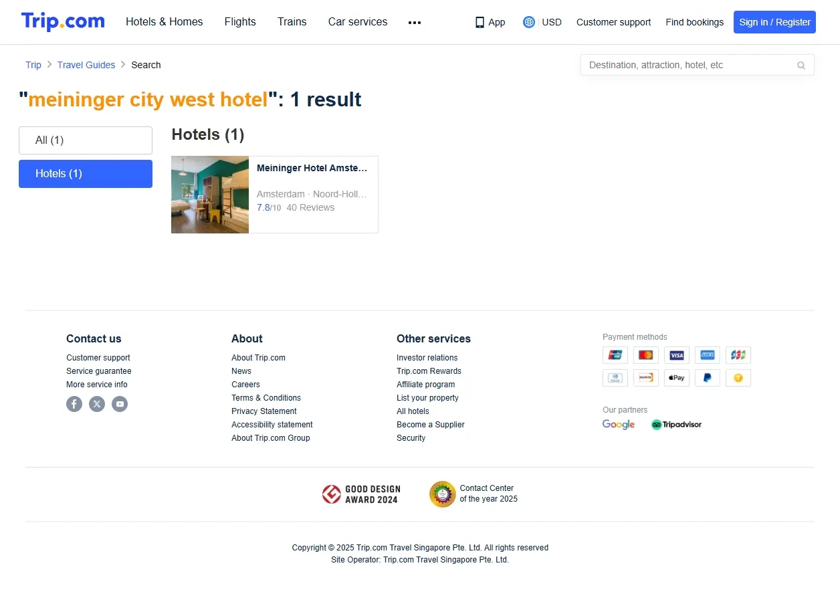Open the App download phone icon
The image size is (840, 616).
[x=480, y=22]
